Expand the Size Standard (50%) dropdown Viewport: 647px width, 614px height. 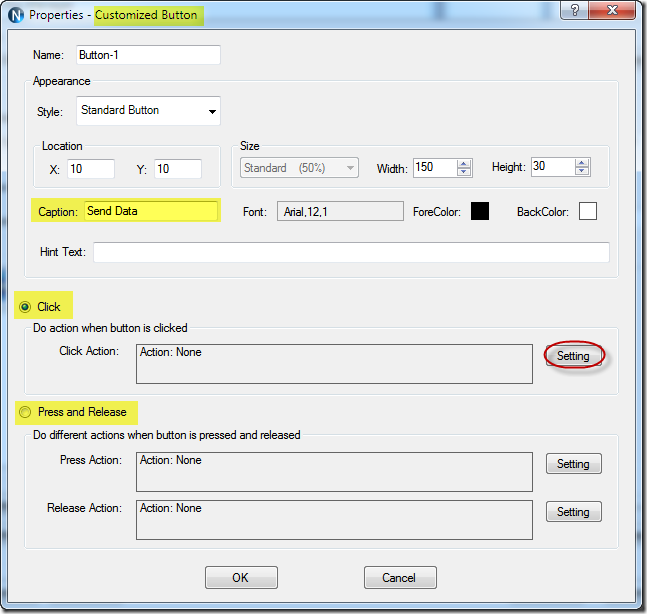(299, 168)
